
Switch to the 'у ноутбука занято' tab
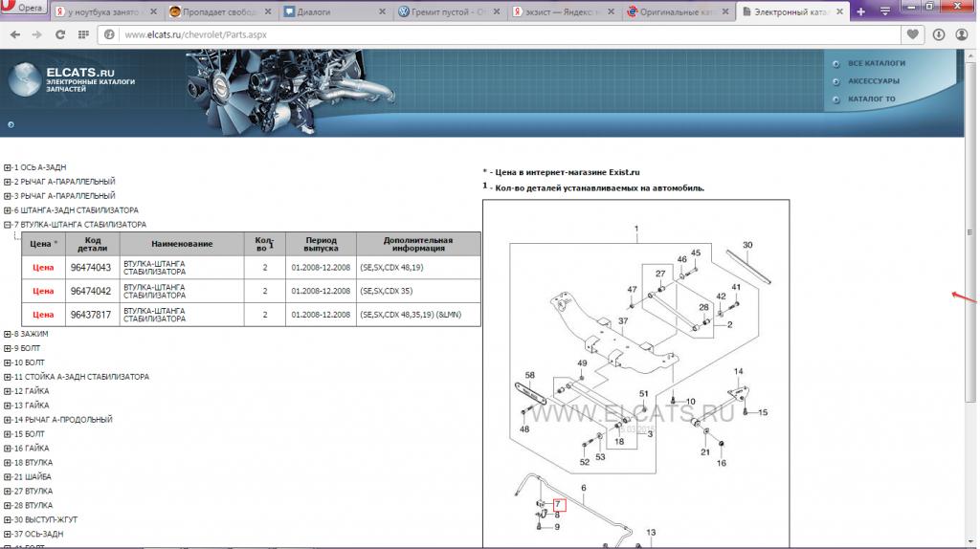tap(106, 11)
